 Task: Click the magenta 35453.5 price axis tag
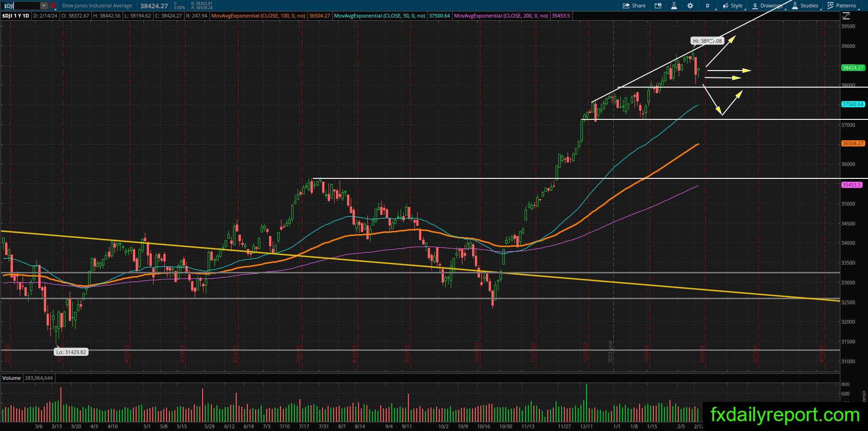[851, 185]
